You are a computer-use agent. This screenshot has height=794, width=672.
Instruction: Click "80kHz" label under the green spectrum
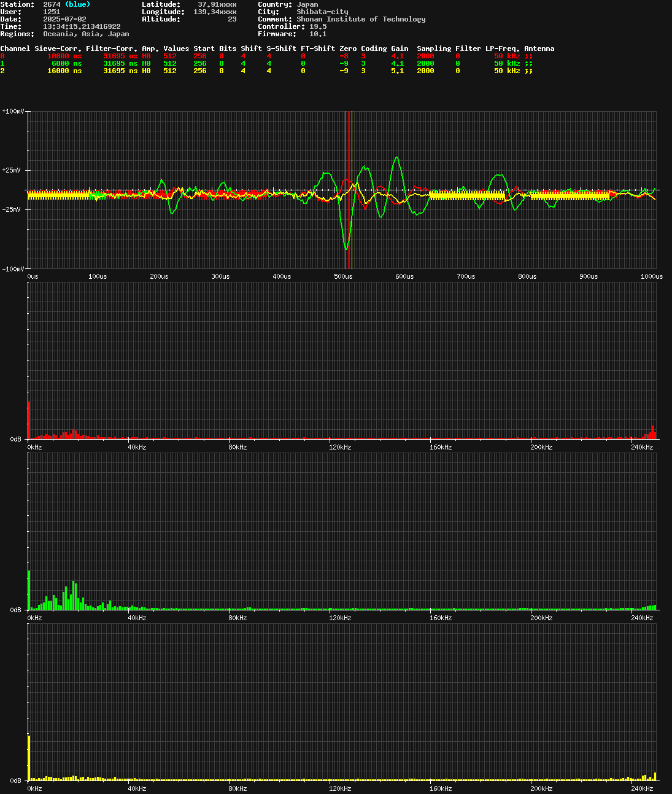point(237,618)
